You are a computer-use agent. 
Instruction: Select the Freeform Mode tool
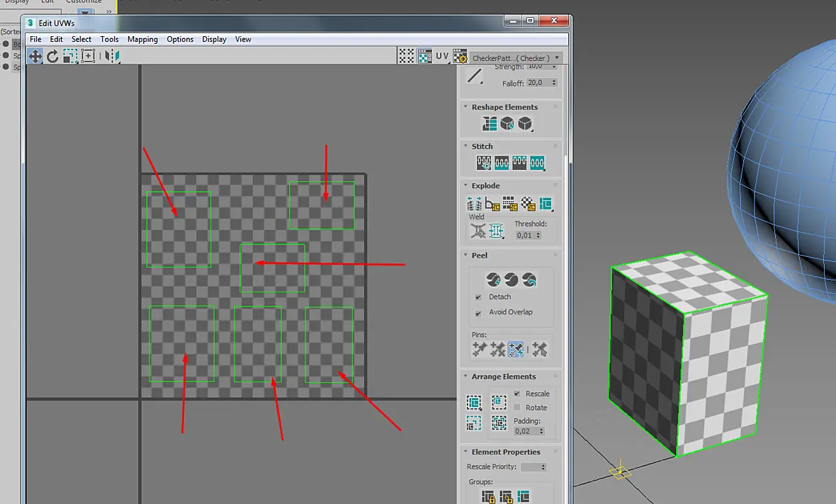[x=88, y=56]
